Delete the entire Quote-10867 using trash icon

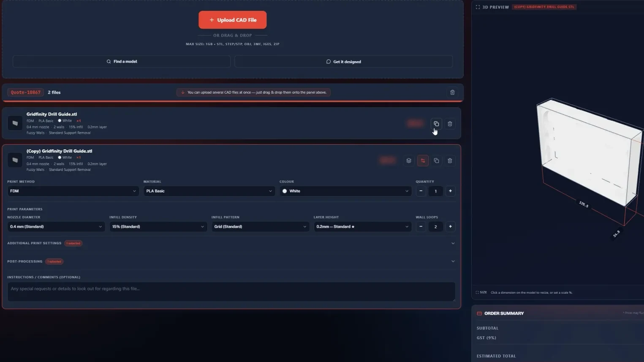coord(452,92)
